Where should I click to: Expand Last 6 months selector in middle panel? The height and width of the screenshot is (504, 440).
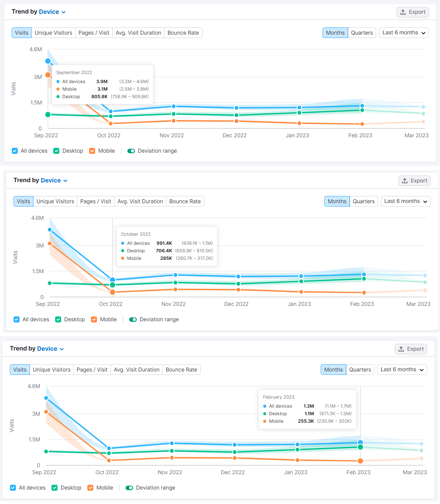405,201
